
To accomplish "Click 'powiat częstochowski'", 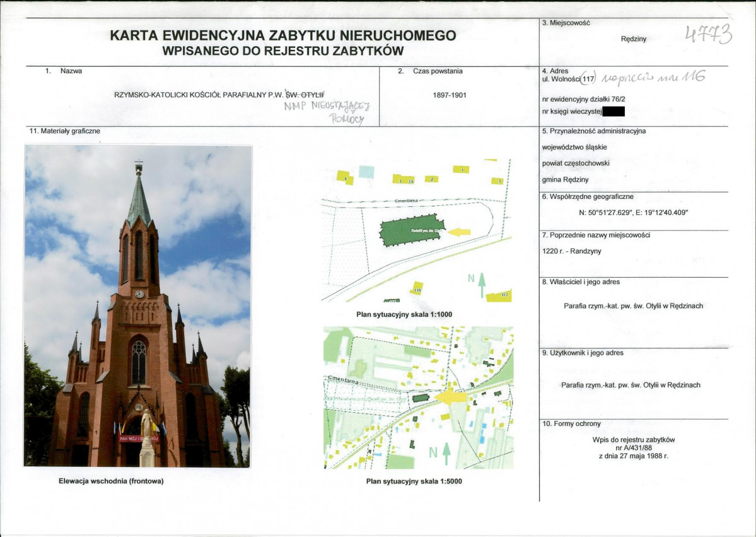I will (x=576, y=163).
